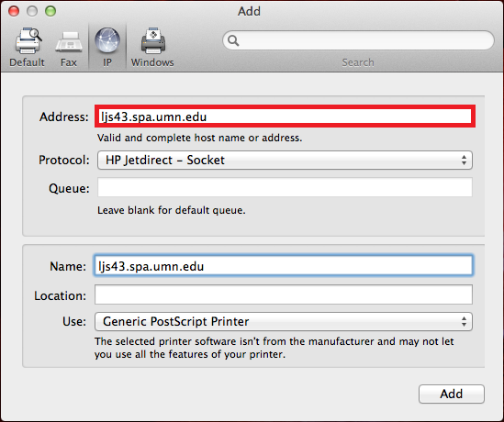
Task: Click the green zoom window button
Action: pyautogui.click(x=50, y=11)
